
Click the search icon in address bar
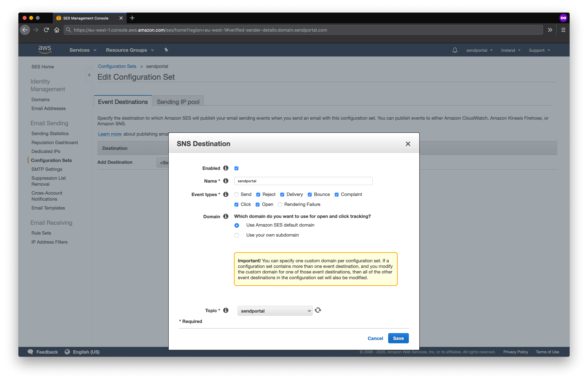click(69, 30)
